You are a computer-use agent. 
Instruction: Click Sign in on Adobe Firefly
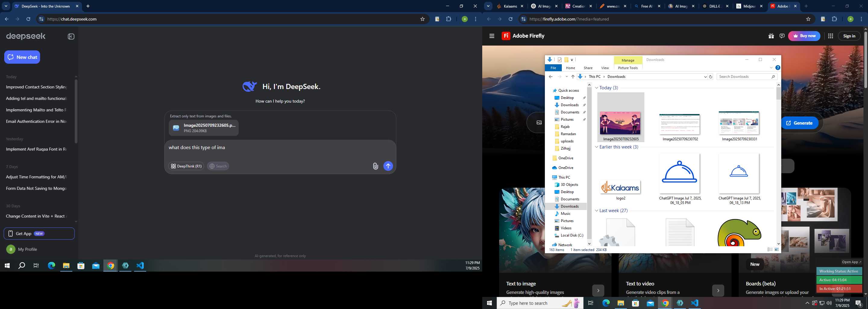[x=849, y=36]
